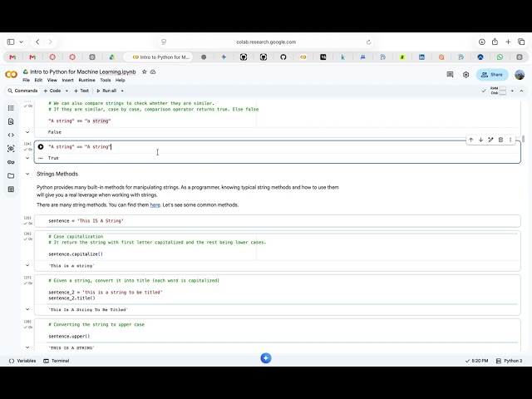The image size is (532, 399).
Task: Open the RAM Disk resources dropdown
Action: tap(512, 91)
